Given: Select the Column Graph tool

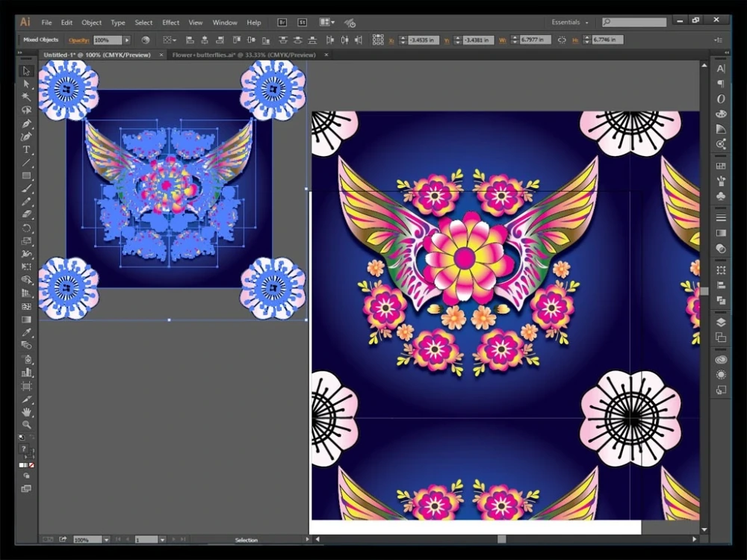Looking at the screenshot, I should tap(26, 373).
